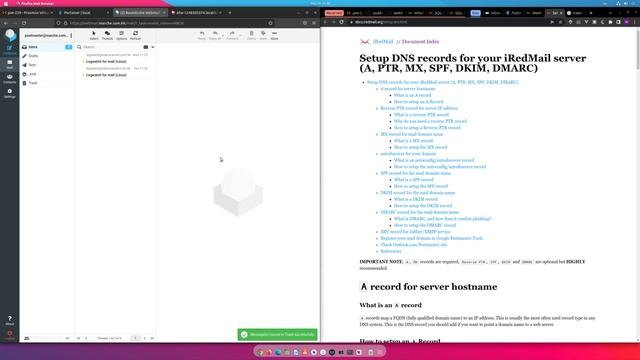Open account menu next to postmaster address
This screenshot has width=640, height=360.
(71, 36)
